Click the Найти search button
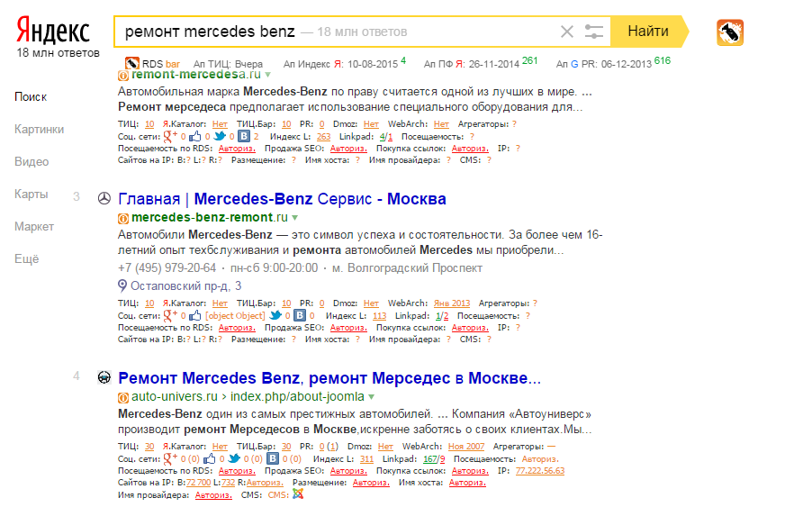Viewport: 812px width, 507px height. (648, 32)
